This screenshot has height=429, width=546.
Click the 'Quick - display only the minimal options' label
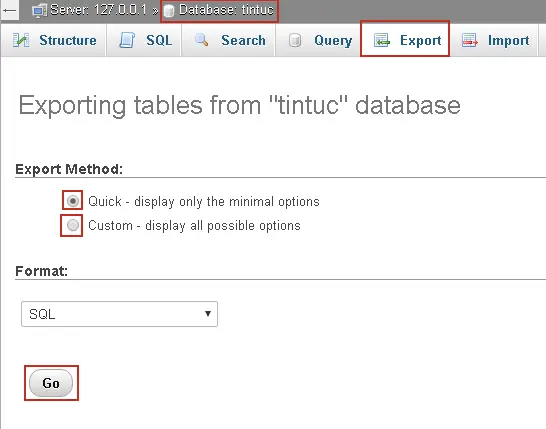204,202
